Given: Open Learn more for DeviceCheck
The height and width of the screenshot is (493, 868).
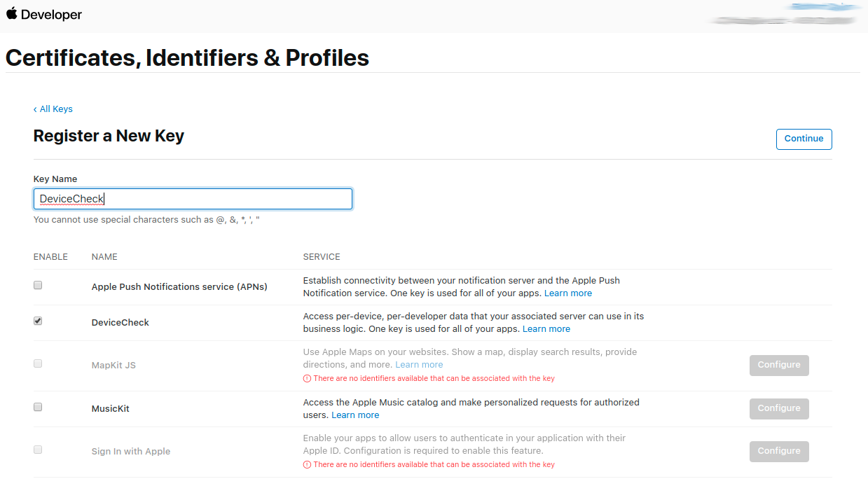Looking at the screenshot, I should point(546,328).
